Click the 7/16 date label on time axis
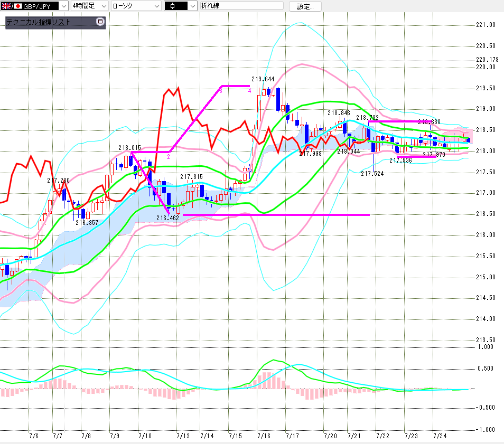 264,436
